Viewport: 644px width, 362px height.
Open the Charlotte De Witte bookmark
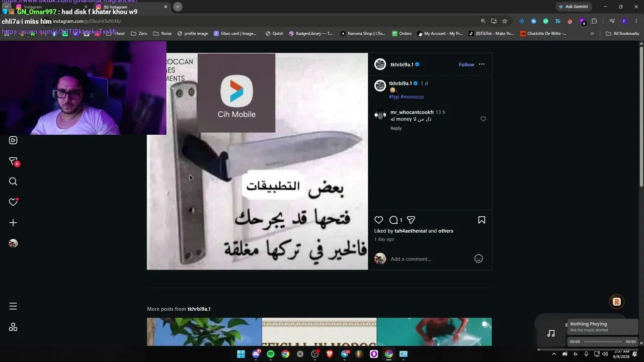tap(544, 34)
